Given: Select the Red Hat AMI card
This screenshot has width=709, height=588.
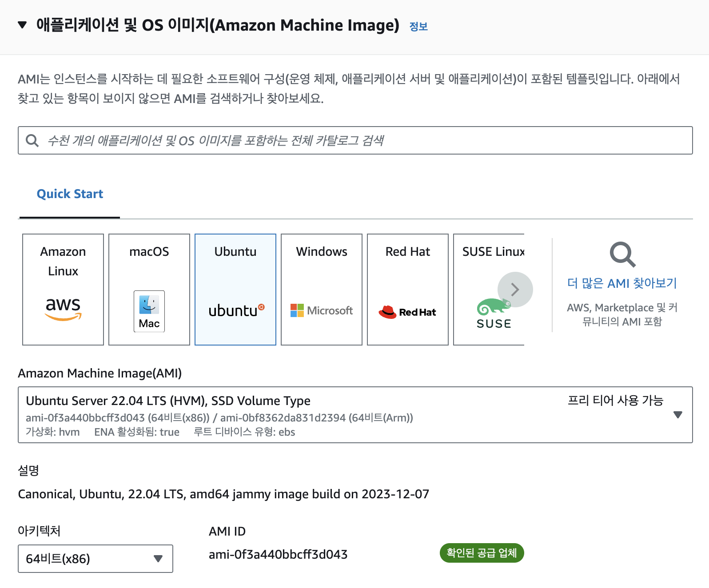Looking at the screenshot, I should (408, 290).
